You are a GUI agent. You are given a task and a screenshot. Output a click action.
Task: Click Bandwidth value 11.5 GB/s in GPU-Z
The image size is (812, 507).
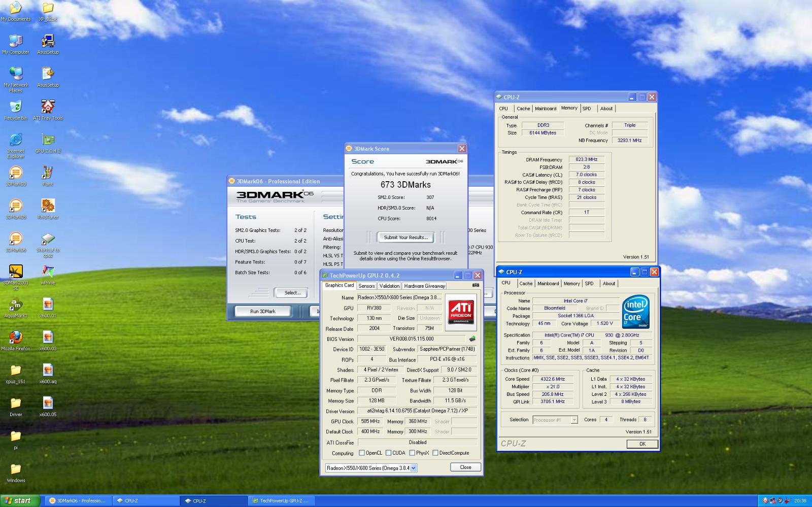tap(455, 400)
